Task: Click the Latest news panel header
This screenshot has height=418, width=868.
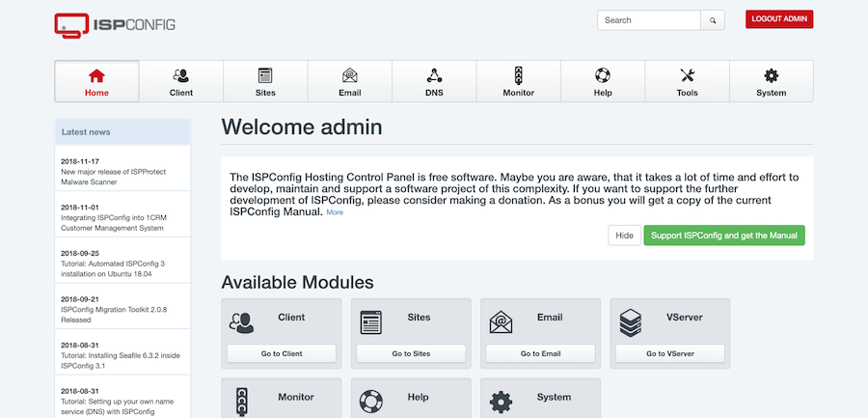Action: point(122,132)
